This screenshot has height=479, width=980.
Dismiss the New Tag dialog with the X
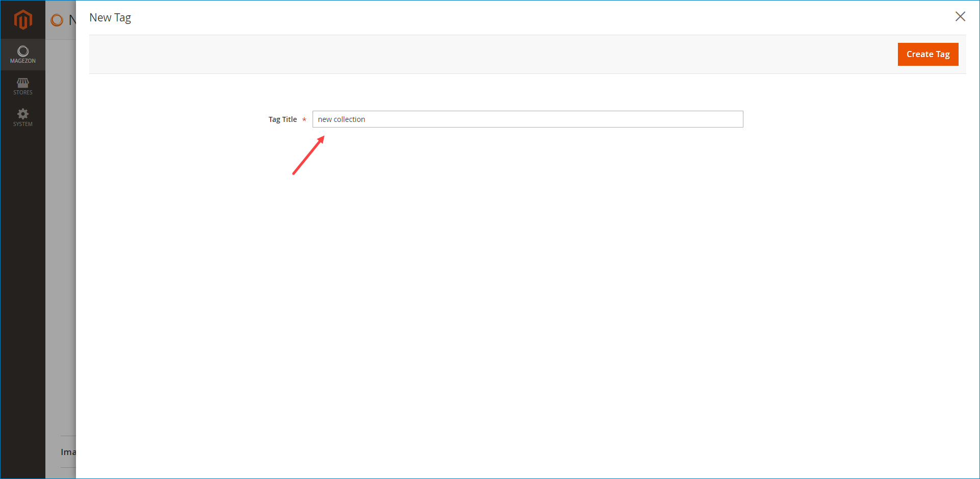click(960, 16)
